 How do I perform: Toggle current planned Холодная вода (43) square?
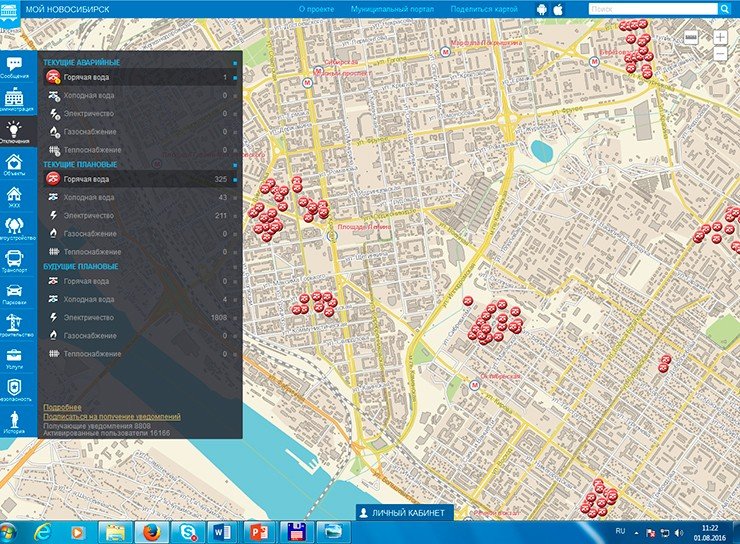[x=235, y=198]
